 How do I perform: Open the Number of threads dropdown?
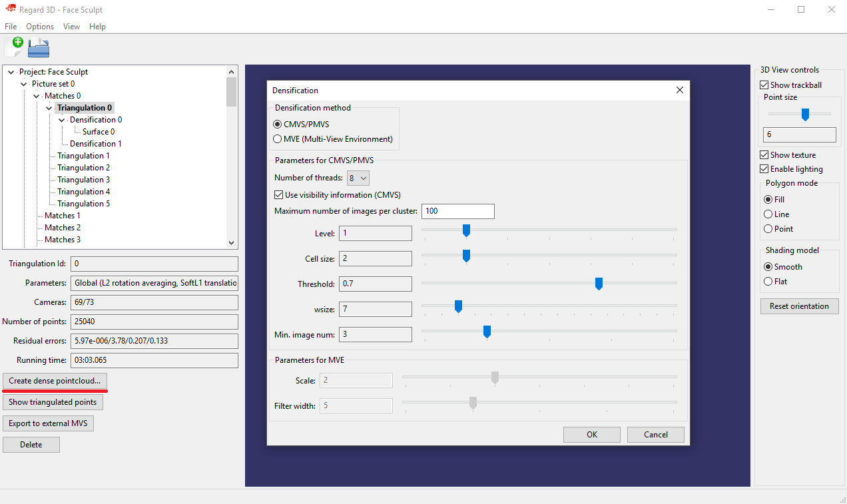point(358,178)
